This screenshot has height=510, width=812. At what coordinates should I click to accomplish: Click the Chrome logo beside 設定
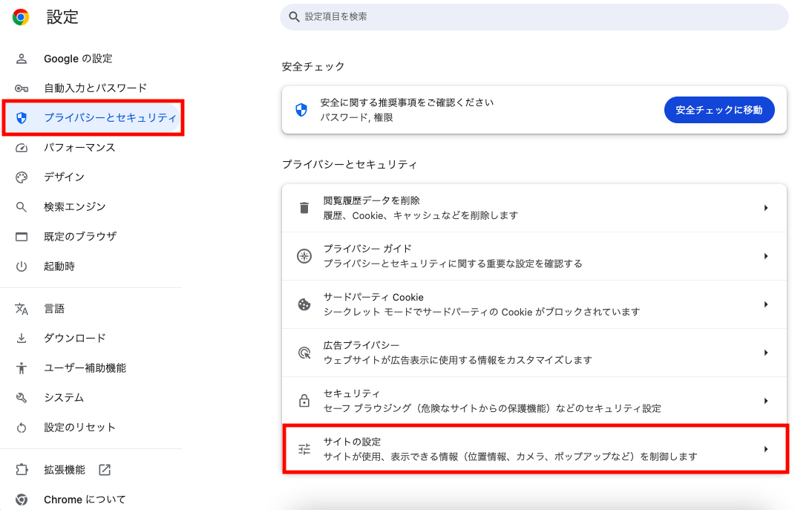pyautogui.click(x=21, y=18)
